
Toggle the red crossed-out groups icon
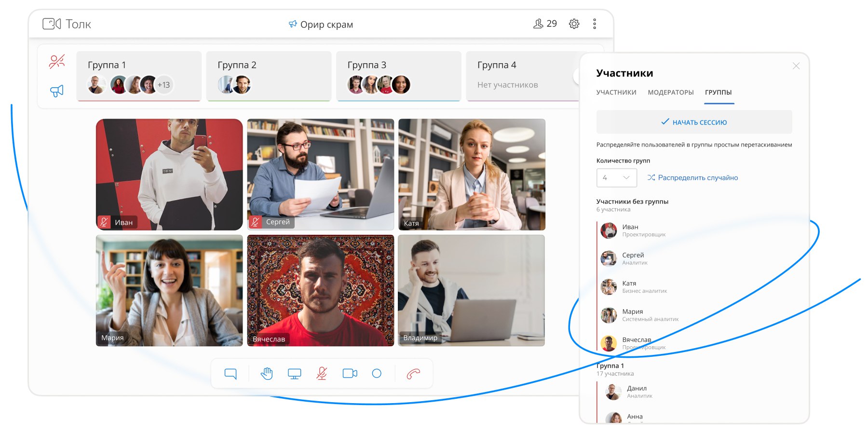click(x=57, y=62)
